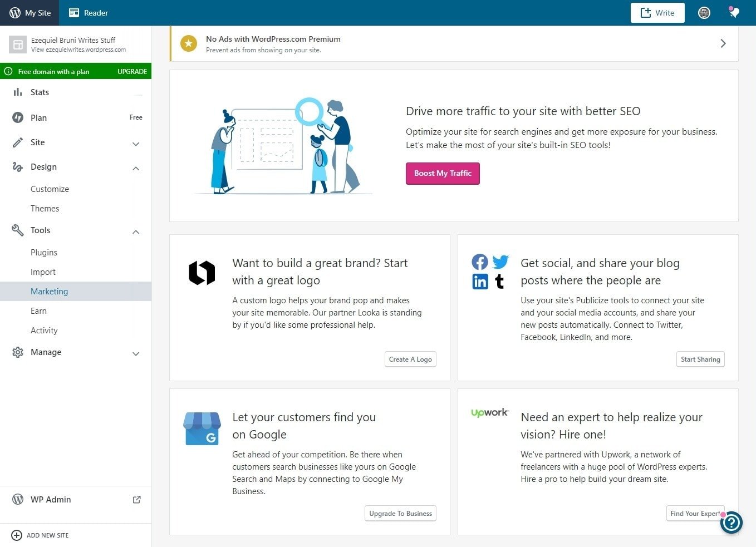This screenshot has height=547, width=756.
Task: Click the Looka logo icon
Action: point(202,273)
